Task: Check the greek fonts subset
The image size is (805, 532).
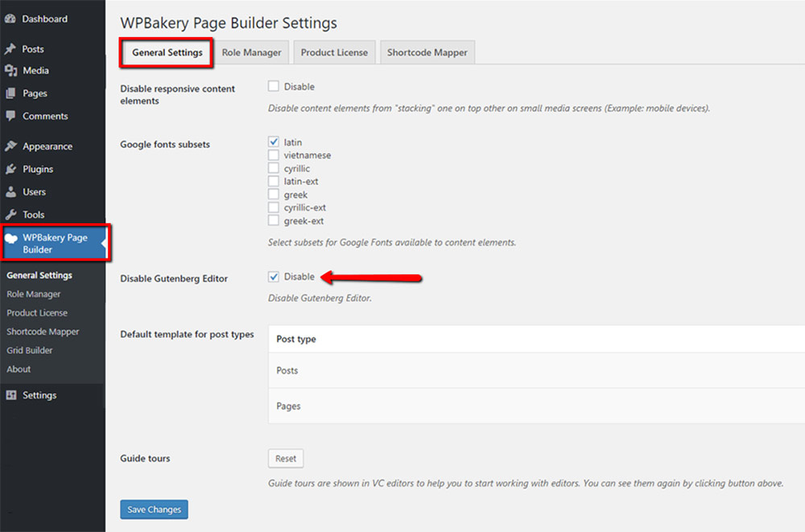Action: (x=273, y=194)
